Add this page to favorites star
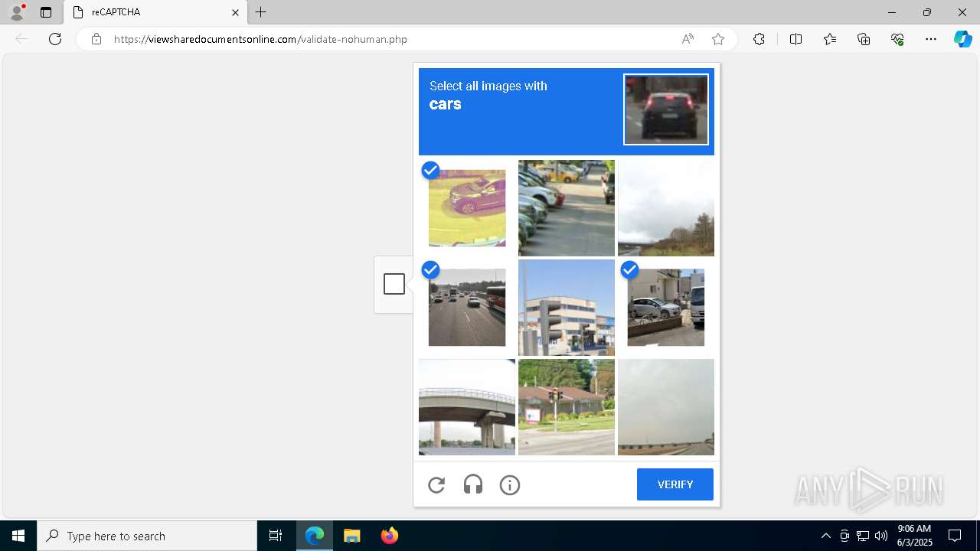This screenshot has height=551, width=980. pyautogui.click(x=718, y=39)
